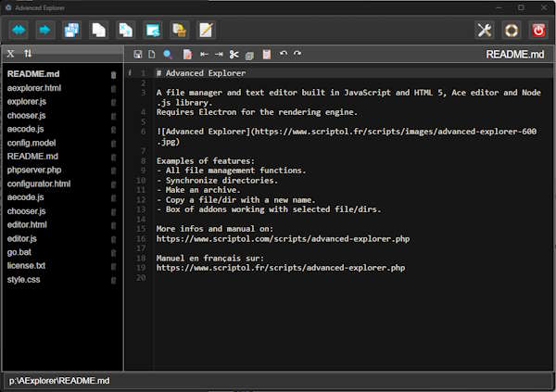Click the double-arrow panel swap icon
The height and width of the screenshot is (392, 556).
point(19,31)
